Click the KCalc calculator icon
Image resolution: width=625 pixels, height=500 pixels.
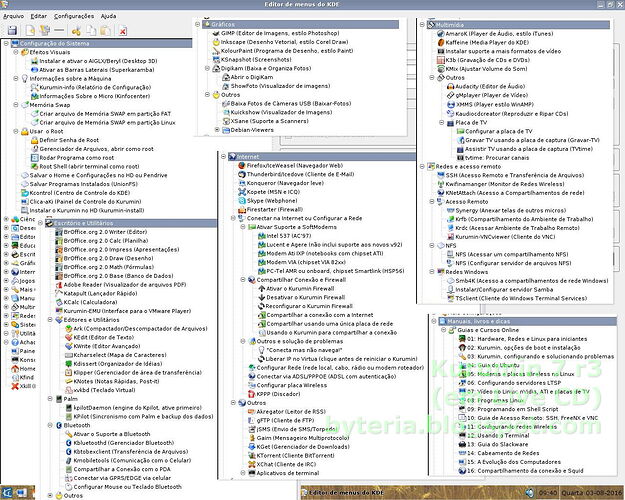point(59,302)
